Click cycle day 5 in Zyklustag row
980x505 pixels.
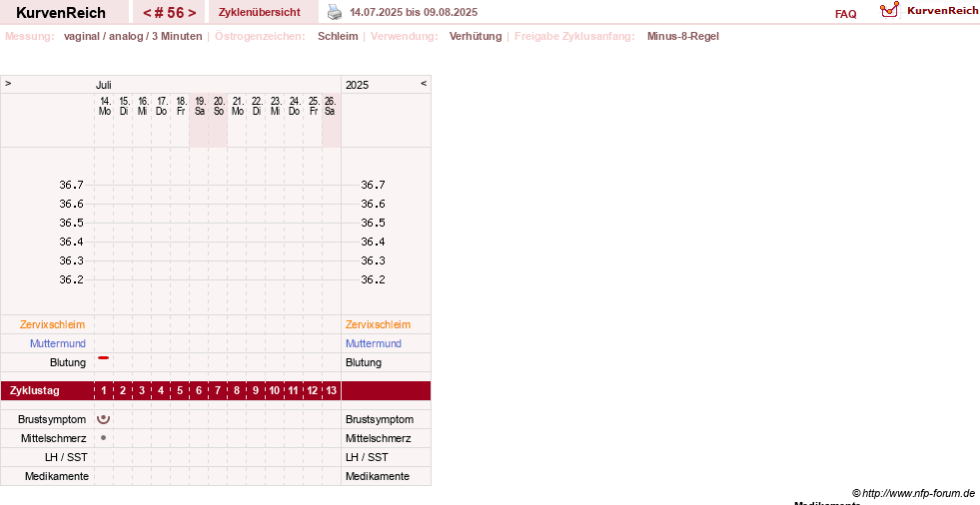pos(180,391)
